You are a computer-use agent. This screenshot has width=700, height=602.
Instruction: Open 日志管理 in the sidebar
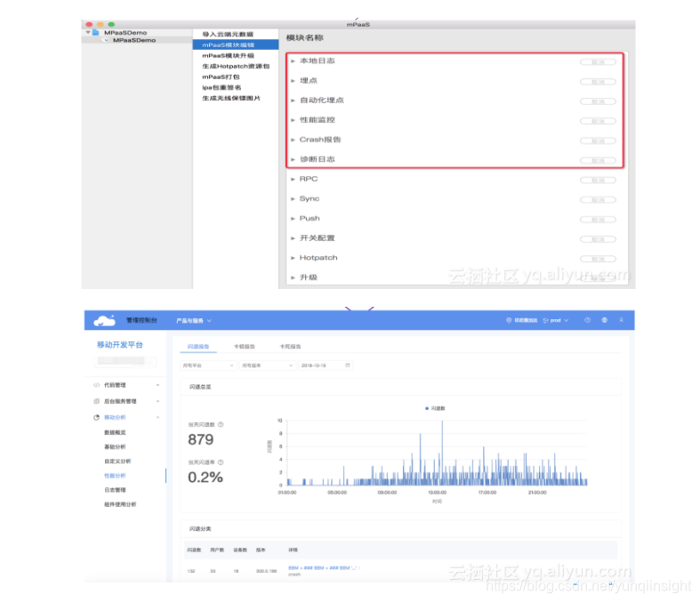115,490
